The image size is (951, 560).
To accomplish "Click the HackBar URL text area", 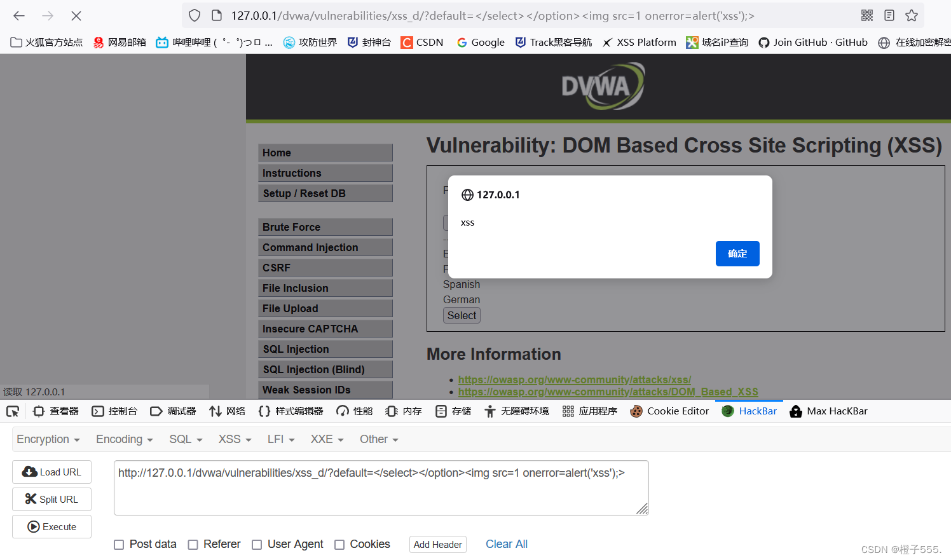I will click(380, 488).
